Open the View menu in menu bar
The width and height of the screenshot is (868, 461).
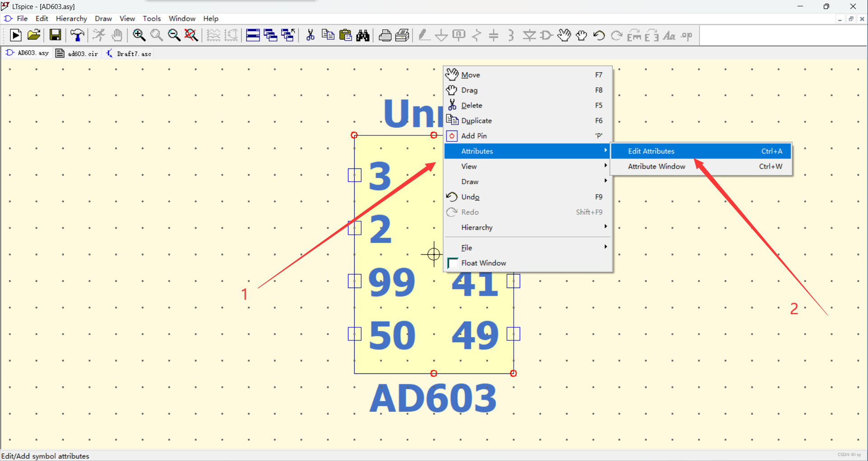point(127,19)
